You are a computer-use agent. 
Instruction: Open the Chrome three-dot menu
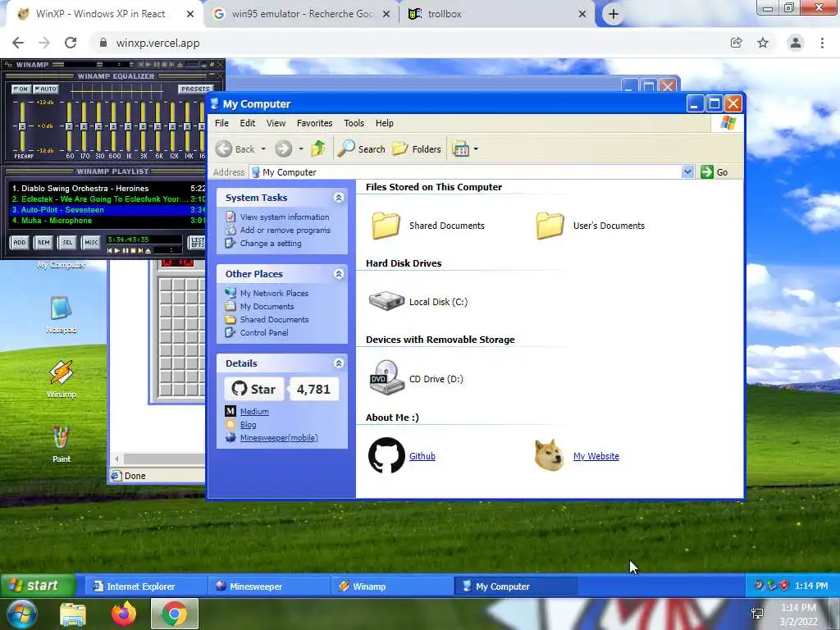point(822,43)
